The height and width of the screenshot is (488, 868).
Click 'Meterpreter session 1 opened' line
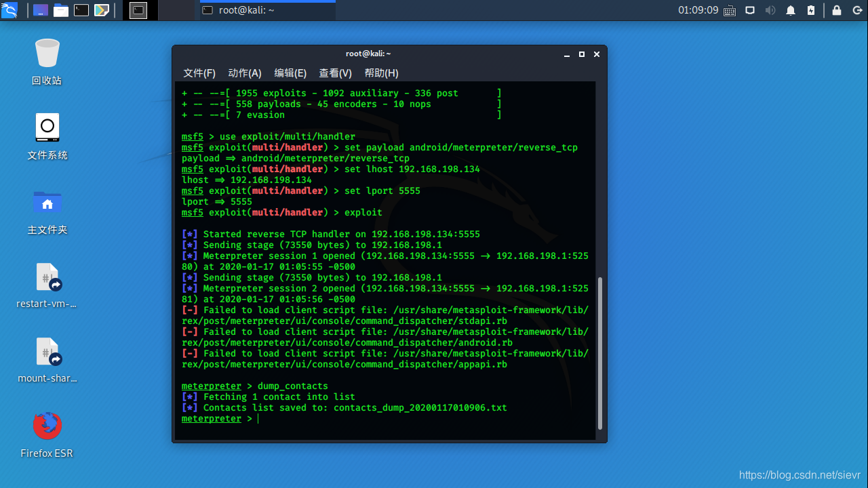tap(385, 262)
